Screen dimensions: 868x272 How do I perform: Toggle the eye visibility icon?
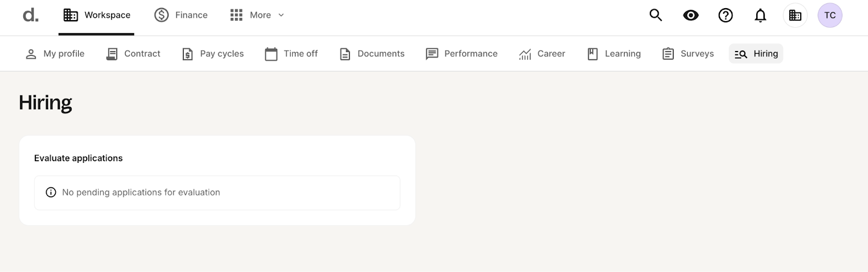coord(691,15)
